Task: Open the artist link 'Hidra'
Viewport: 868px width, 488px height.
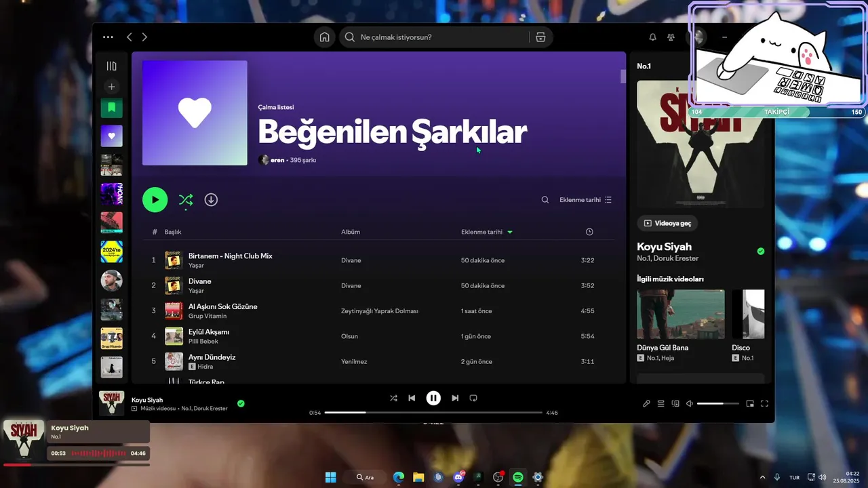Action: [205, 367]
